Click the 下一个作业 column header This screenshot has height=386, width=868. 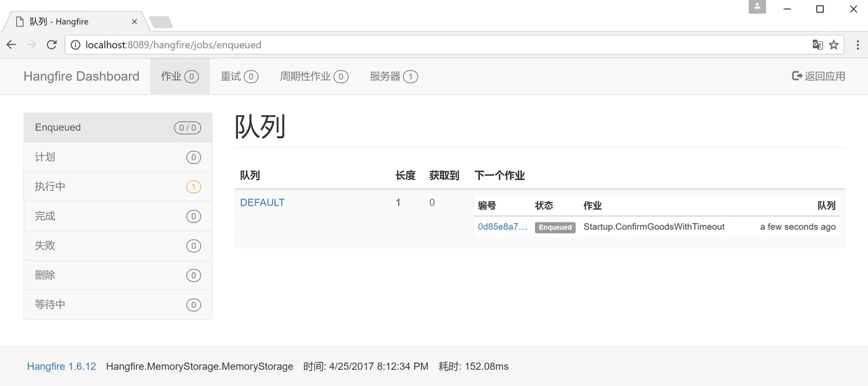pyautogui.click(x=500, y=175)
